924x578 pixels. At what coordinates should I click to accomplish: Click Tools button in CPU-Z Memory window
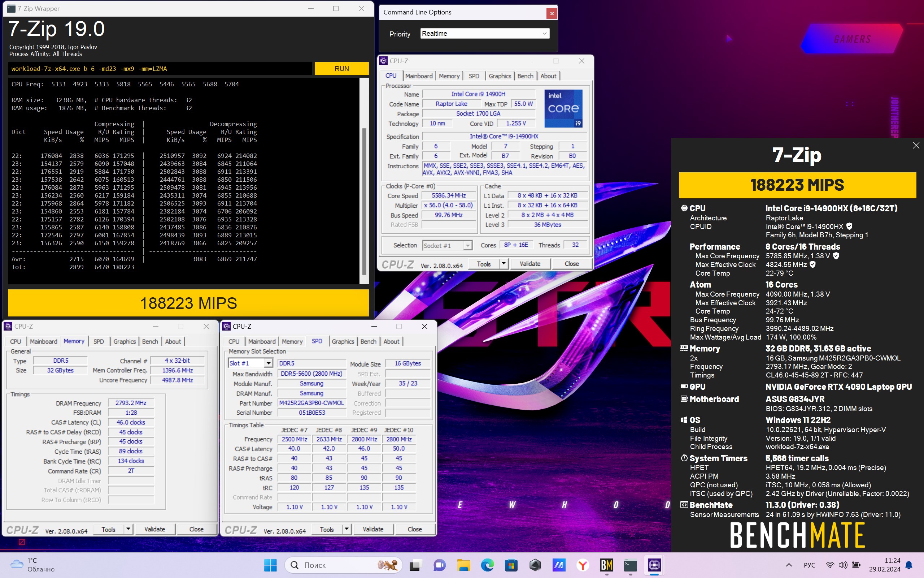[108, 529]
